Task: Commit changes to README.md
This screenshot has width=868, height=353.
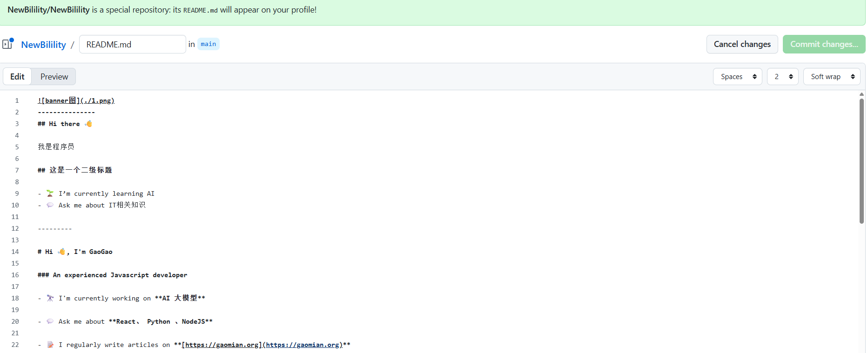Action: (x=824, y=44)
